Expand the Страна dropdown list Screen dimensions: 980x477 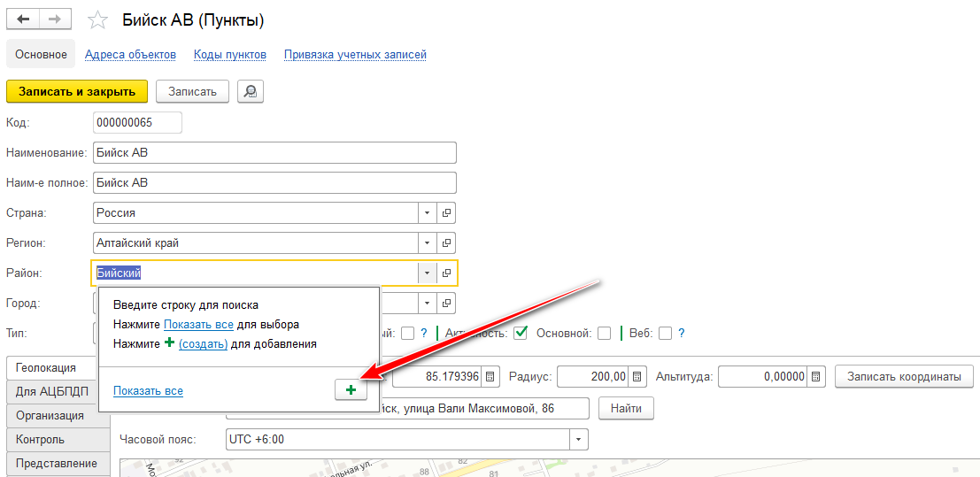tap(426, 213)
